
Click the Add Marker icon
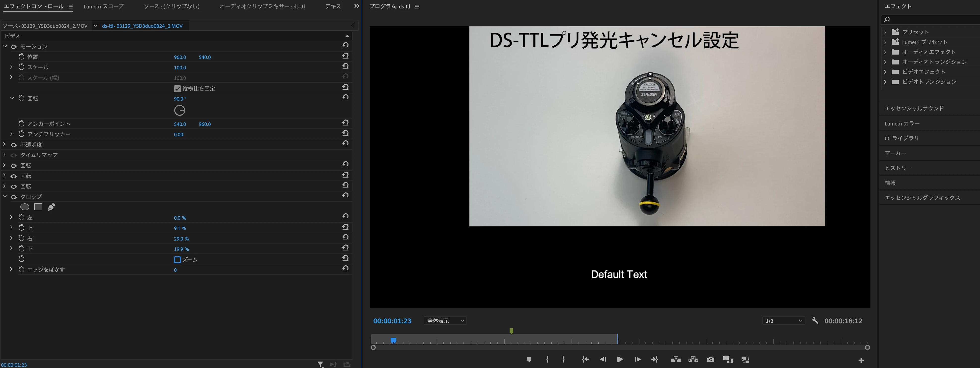(x=529, y=359)
